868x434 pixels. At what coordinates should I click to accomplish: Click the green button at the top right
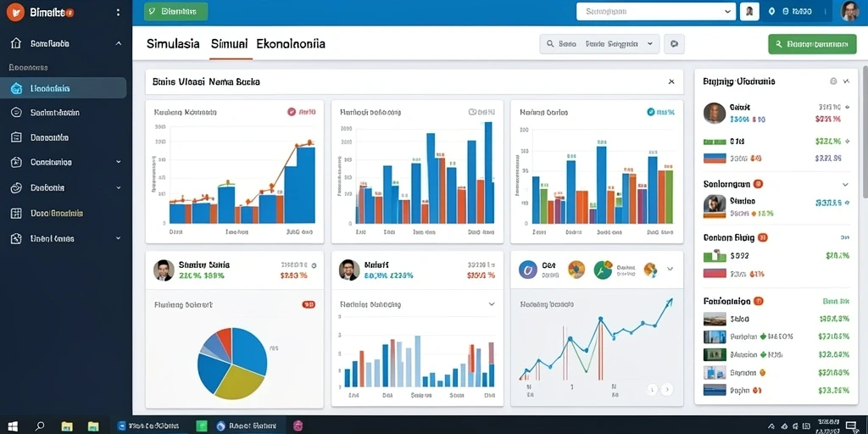point(812,44)
